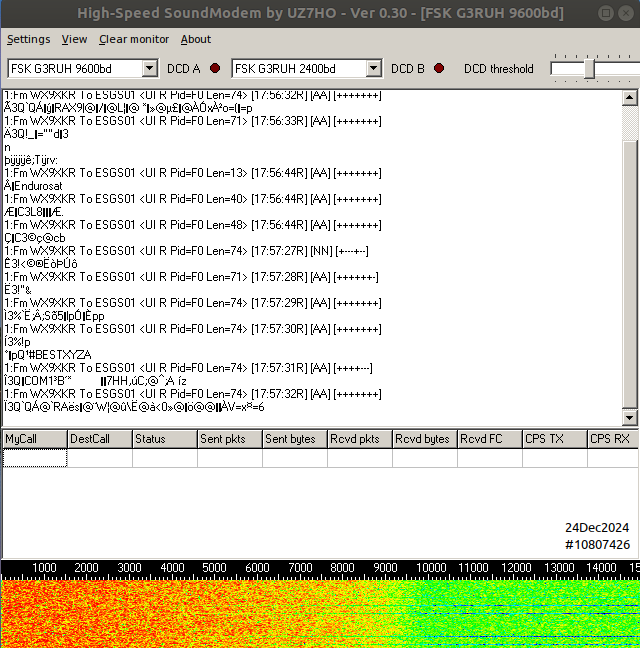Click the Rcvd FC column header
640x648 pixels.
click(x=490, y=439)
